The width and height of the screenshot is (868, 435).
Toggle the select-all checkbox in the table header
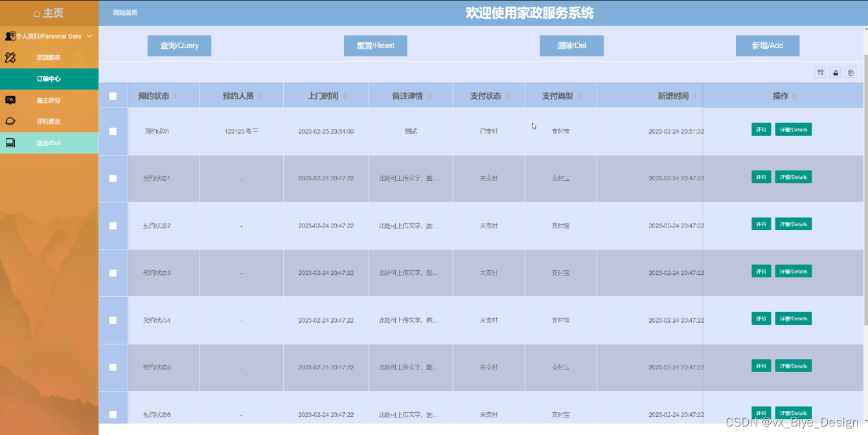click(x=113, y=96)
